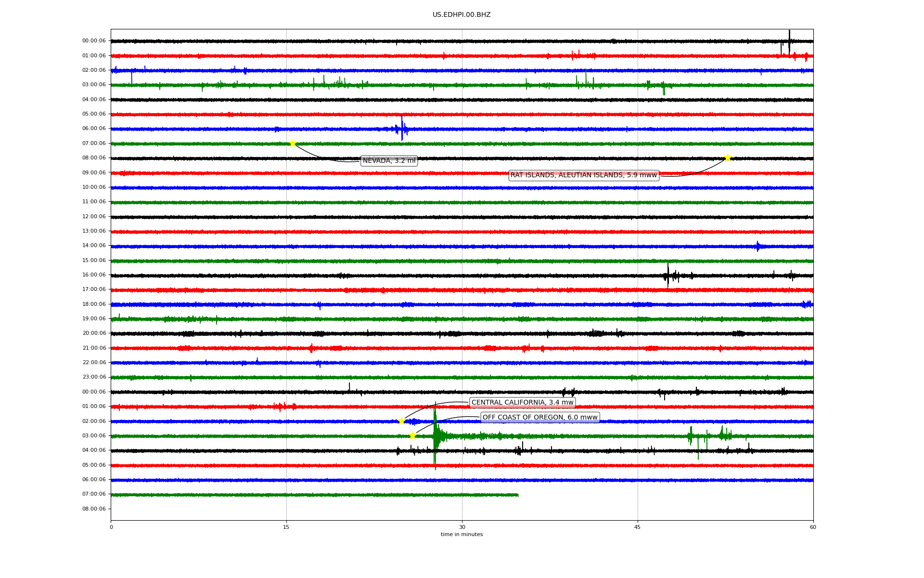The image size is (924, 578).
Task: Click the Central California event star marker
Action: 402,421
